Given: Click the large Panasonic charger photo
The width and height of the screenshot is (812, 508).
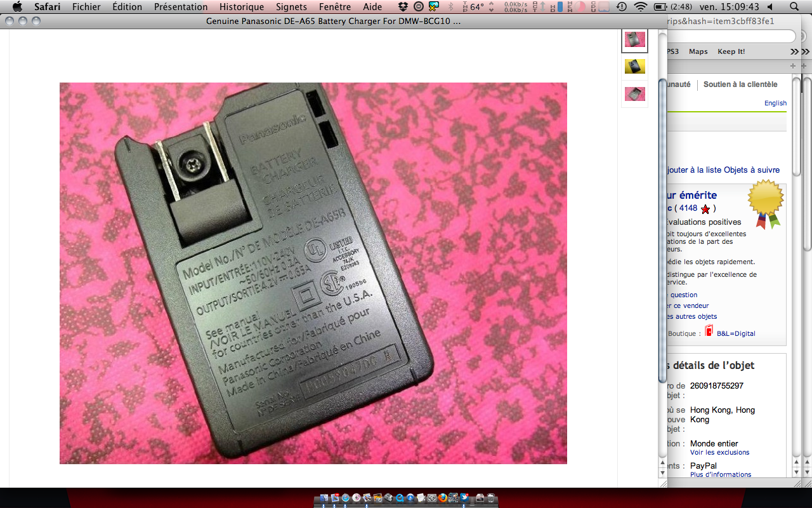Looking at the screenshot, I should coord(313,273).
